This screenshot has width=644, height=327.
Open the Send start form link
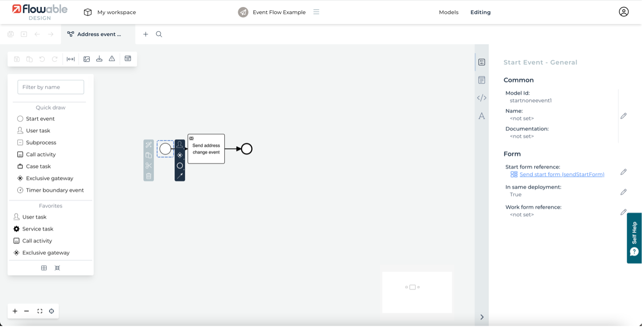pos(562,174)
